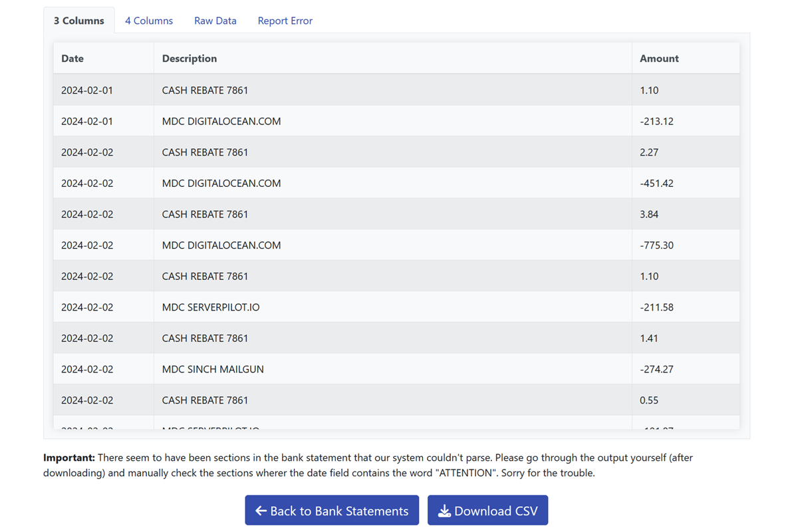The height and width of the screenshot is (532, 798).
Task: Select the MDC SINCH MAILGUN description cell
Action: (x=213, y=369)
